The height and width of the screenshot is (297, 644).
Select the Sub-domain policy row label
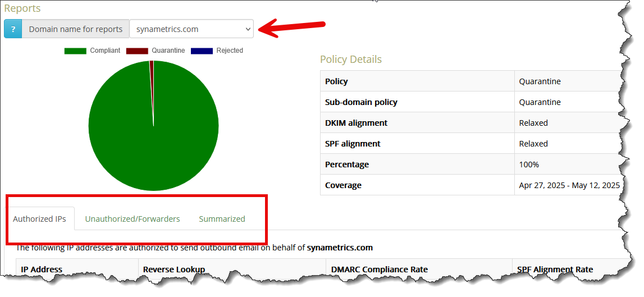pos(361,102)
